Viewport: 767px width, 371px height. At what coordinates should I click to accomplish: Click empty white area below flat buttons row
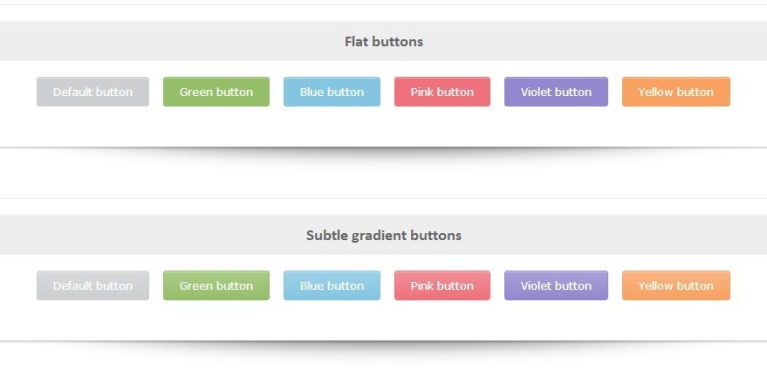(x=384, y=127)
